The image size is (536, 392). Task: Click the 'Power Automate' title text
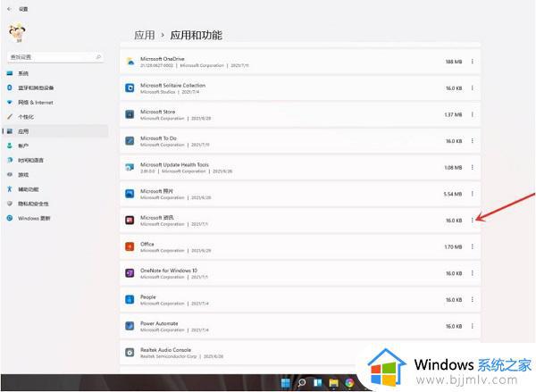tap(159, 323)
